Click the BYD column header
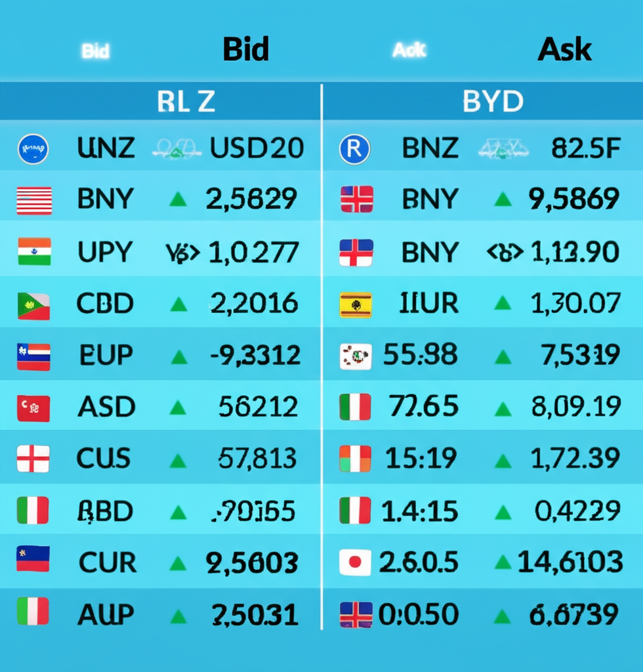The width and height of the screenshot is (643, 672). click(493, 102)
